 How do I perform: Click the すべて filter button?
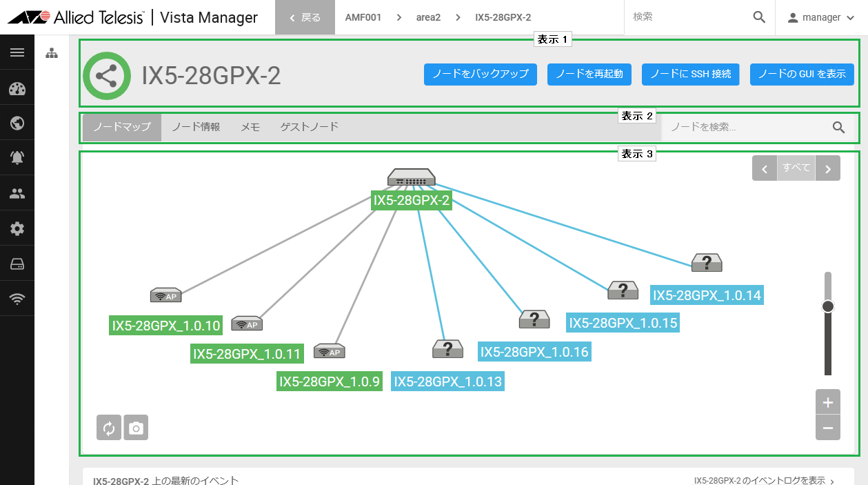796,168
